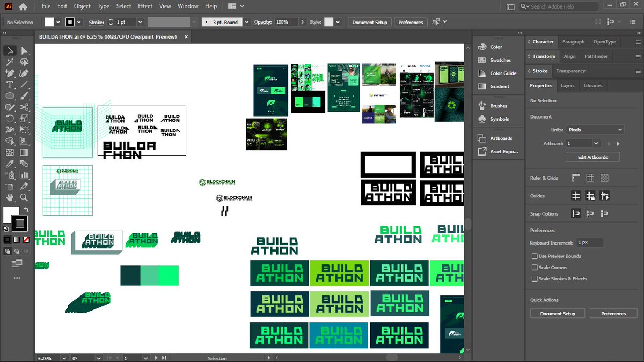Screen dimensions: 644x362
Task: Click Document Setup in Quick Actions
Action: click(558, 314)
